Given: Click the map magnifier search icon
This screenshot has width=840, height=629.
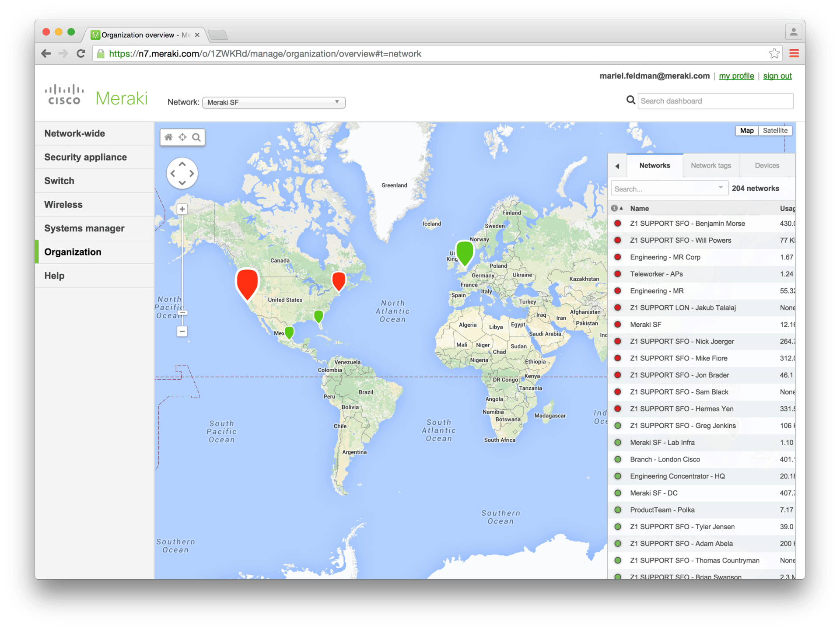Looking at the screenshot, I should click(196, 137).
